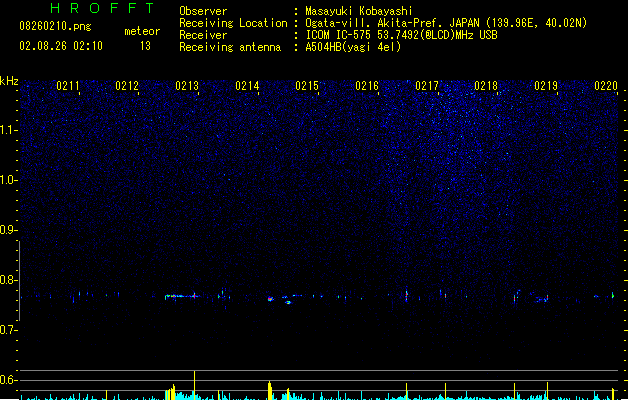Click the tallest yellow power spike at 0213

195,385
